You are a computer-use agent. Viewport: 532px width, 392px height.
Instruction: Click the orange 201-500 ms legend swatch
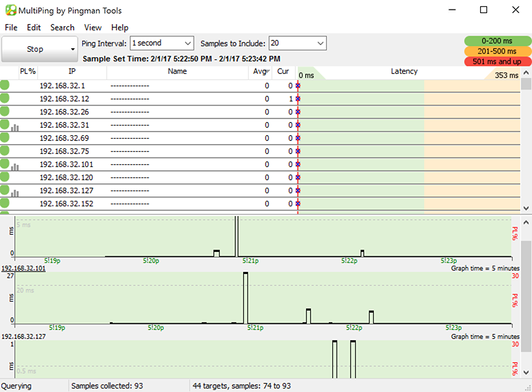[497, 51]
